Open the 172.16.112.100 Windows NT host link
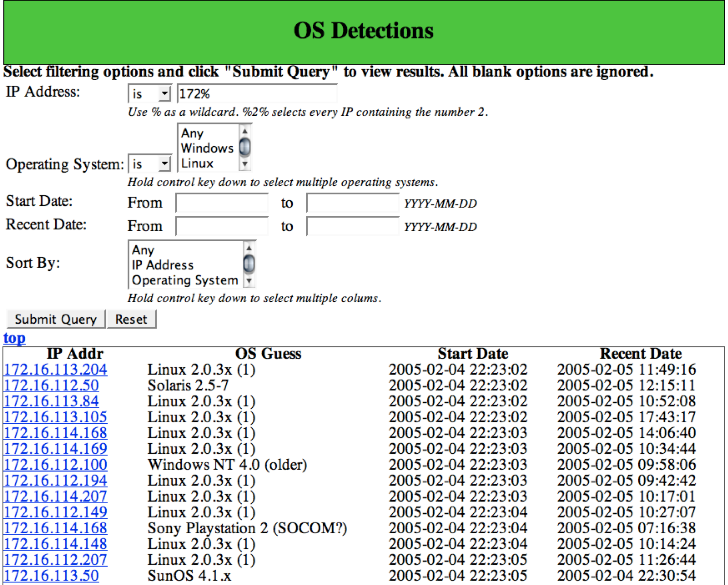728x585 pixels. (x=55, y=464)
